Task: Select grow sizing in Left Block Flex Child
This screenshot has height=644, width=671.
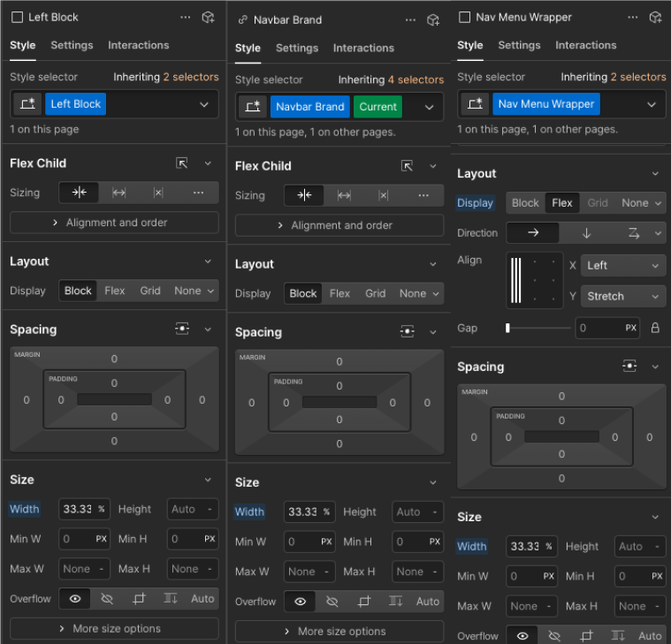Action: point(118,193)
